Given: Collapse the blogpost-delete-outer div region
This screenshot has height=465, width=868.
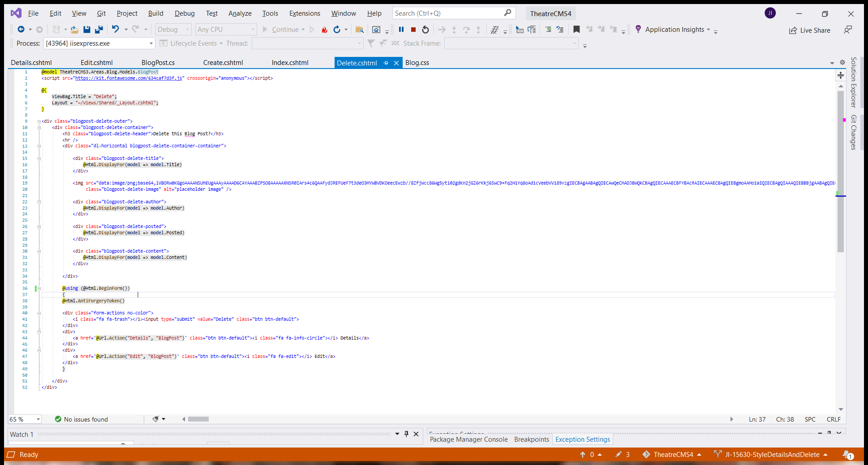Looking at the screenshot, I should [39, 121].
